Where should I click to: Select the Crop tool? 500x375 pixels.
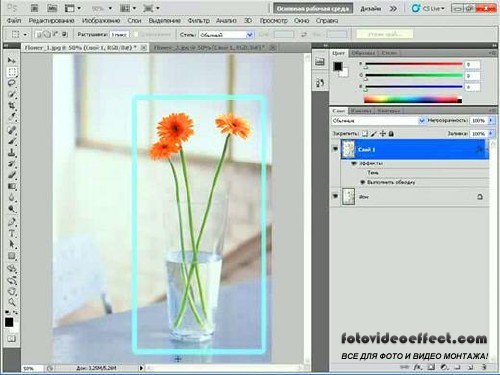(12, 106)
